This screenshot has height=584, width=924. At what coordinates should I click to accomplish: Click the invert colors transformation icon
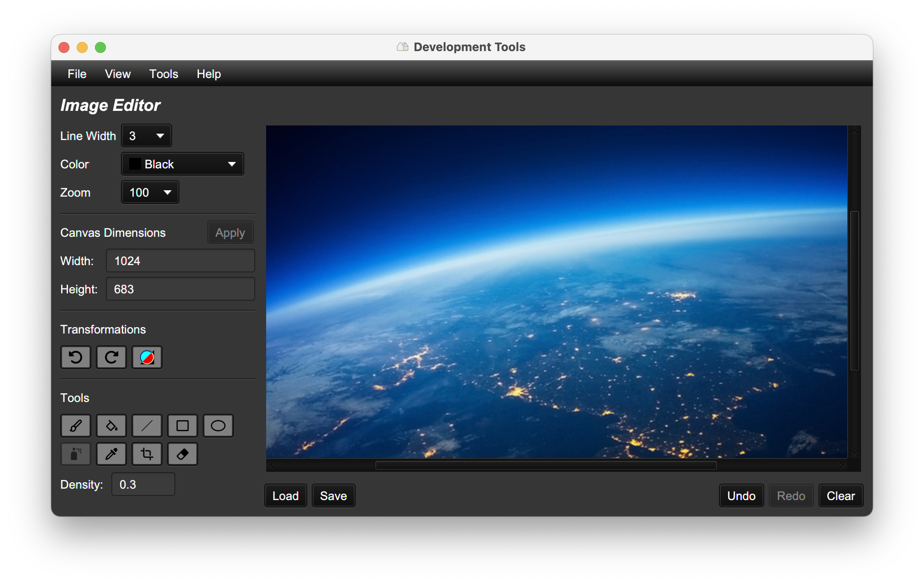[x=147, y=357]
